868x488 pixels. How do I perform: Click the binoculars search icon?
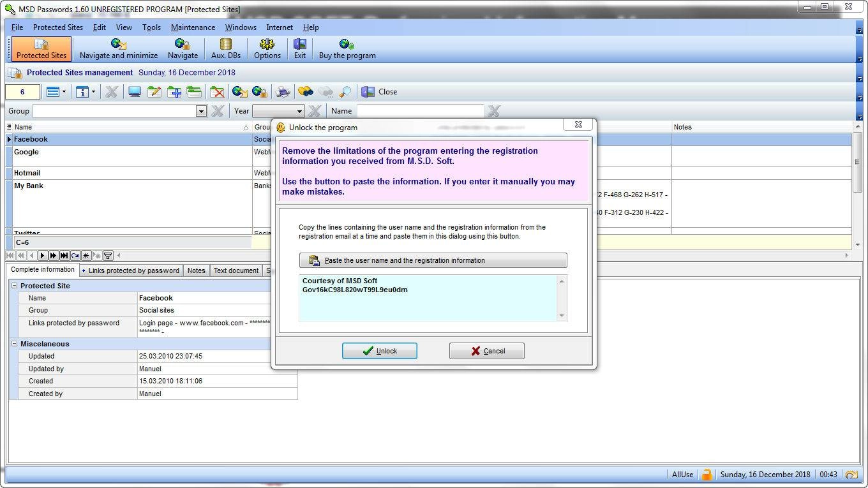(x=306, y=92)
